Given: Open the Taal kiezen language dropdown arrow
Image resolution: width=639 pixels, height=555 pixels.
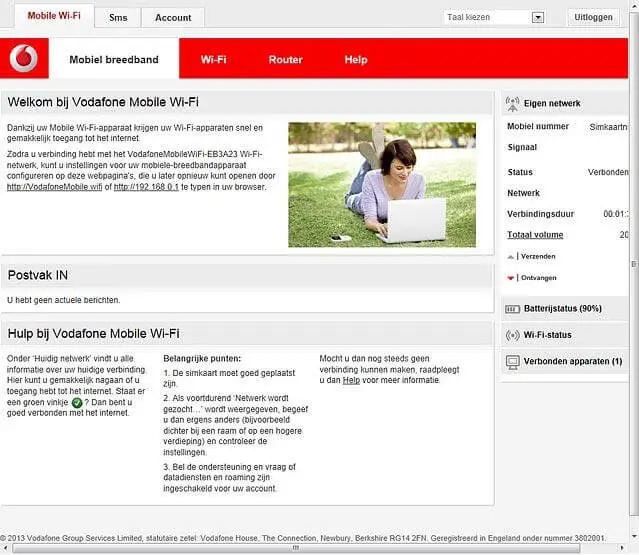Looking at the screenshot, I should [538, 18].
